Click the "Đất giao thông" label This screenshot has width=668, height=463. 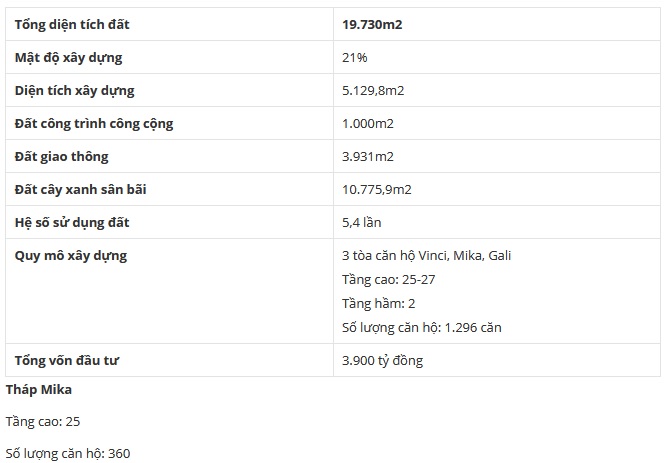(x=62, y=157)
